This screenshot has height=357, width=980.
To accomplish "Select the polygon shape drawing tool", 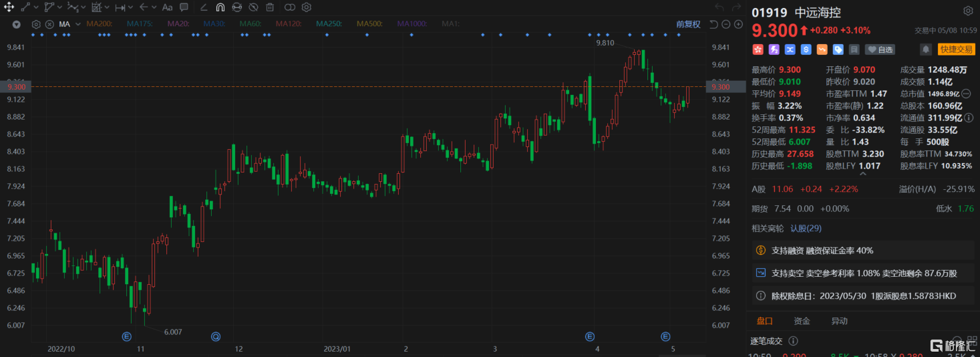I will click(49, 7).
